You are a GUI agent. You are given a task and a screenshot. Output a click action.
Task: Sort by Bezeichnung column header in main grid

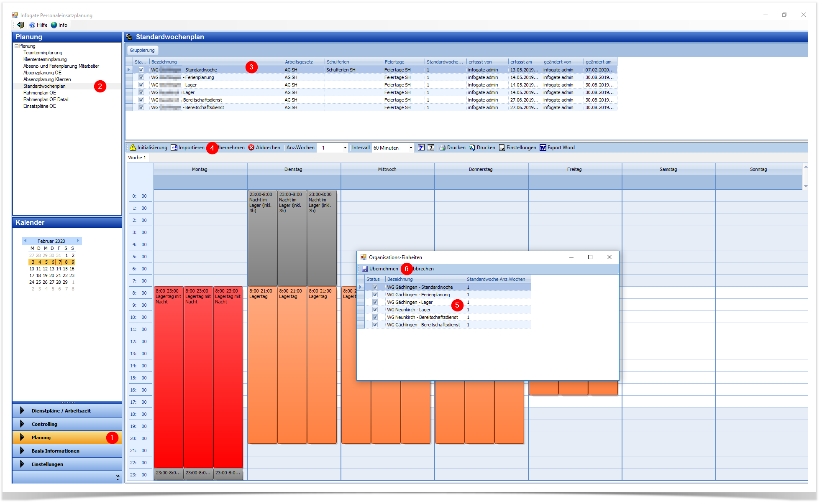[216, 62]
